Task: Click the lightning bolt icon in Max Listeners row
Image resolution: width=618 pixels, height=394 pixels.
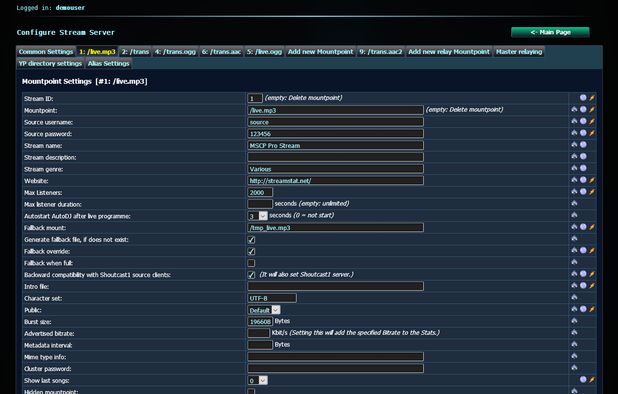Action: tap(592, 192)
